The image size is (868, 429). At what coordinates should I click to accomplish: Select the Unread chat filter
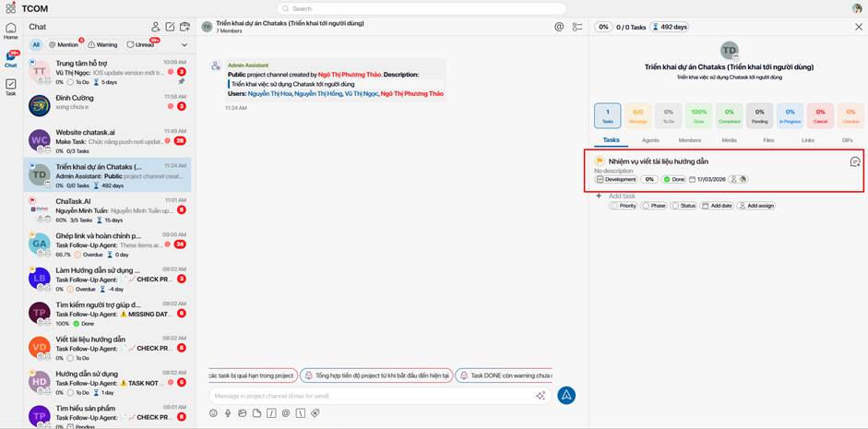(140, 45)
